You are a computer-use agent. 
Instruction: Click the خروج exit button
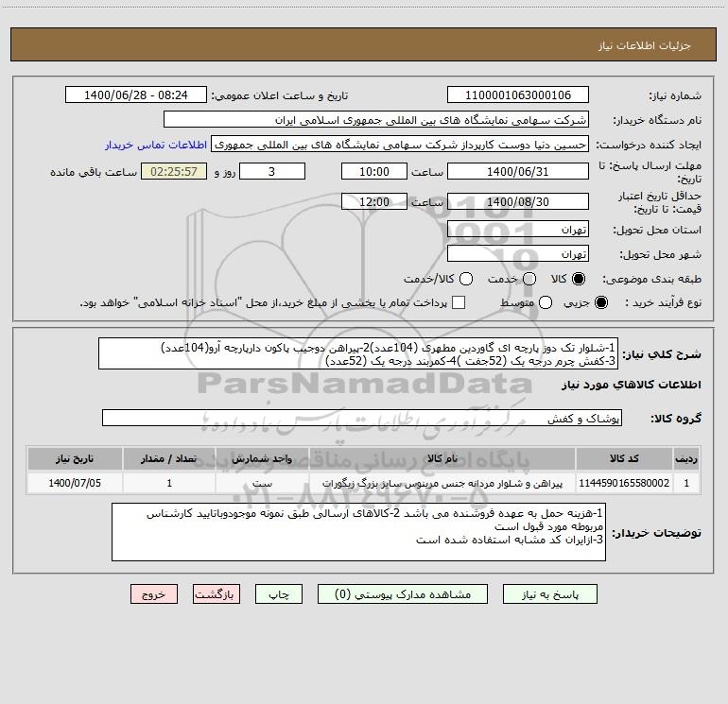point(154,594)
